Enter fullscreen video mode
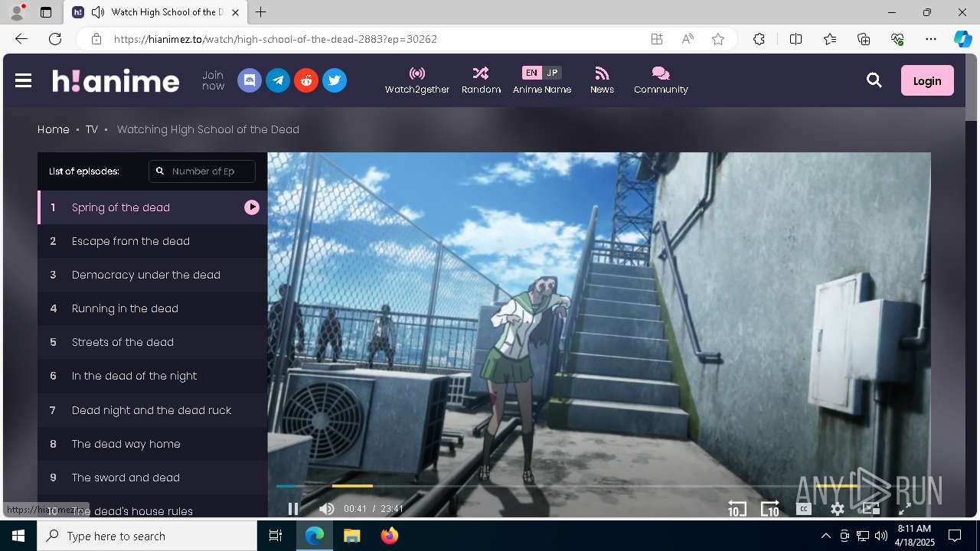The width and height of the screenshot is (980, 551). 904,509
